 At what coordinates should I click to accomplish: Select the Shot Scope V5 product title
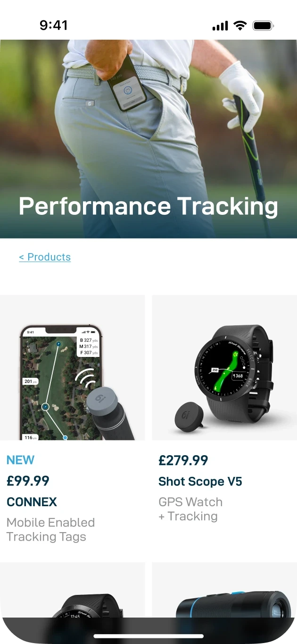pyautogui.click(x=200, y=482)
